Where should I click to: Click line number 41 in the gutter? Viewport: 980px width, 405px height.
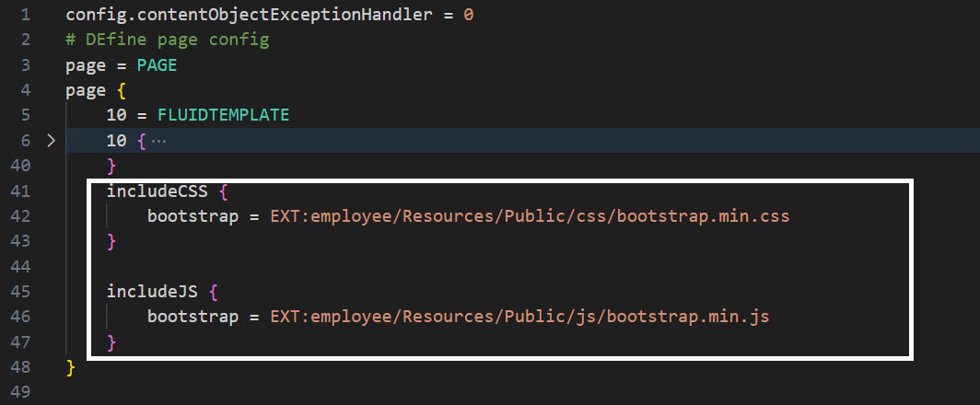tap(21, 191)
